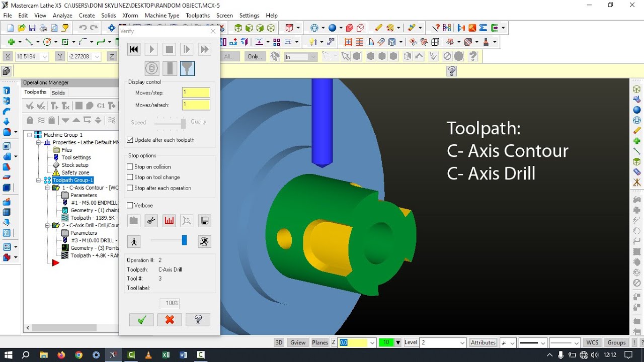644x362 pixels.
Task: Open Z depth dropdown in status bar
Action: point(372,343)
